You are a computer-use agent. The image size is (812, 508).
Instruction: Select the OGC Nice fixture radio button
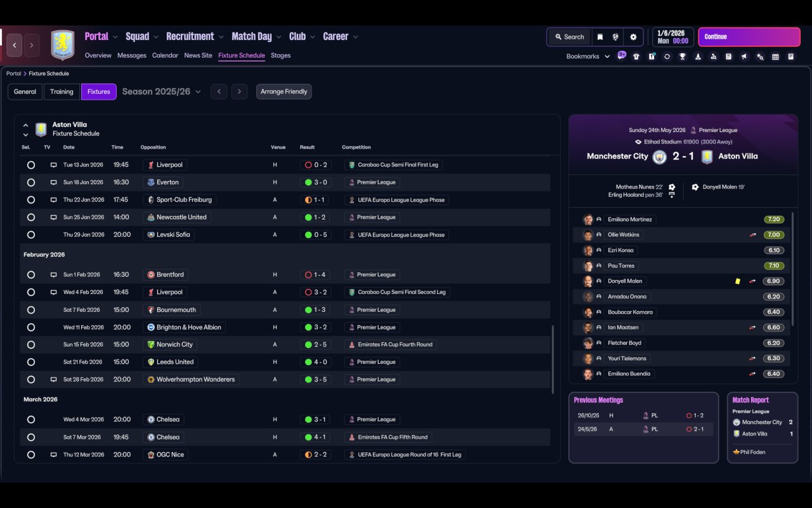(31, 455)
